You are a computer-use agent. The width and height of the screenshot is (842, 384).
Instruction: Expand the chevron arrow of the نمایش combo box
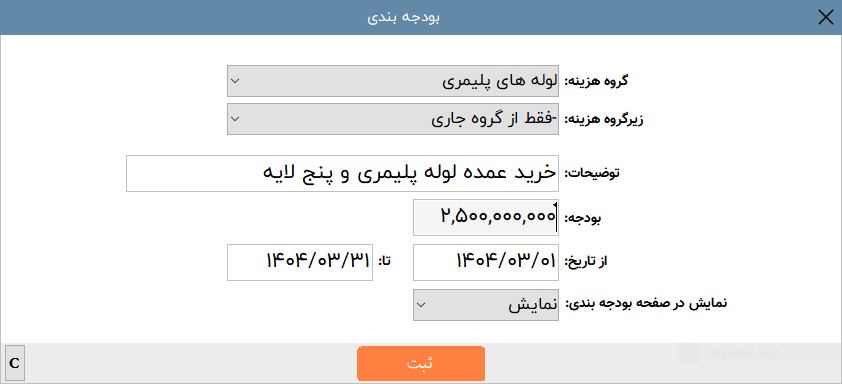click(422, 305)
